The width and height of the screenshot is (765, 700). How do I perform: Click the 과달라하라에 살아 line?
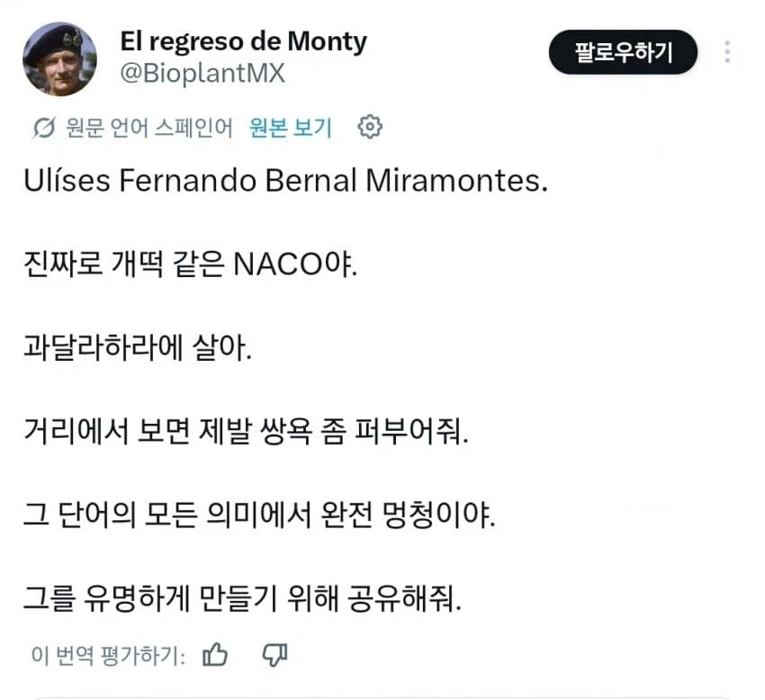[138, 348]
